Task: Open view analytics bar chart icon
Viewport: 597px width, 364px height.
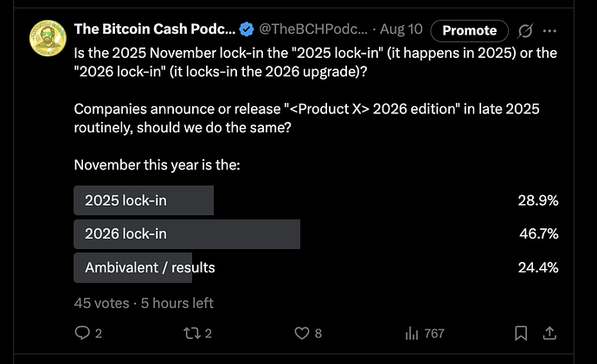Action: [x=412, y=334]
